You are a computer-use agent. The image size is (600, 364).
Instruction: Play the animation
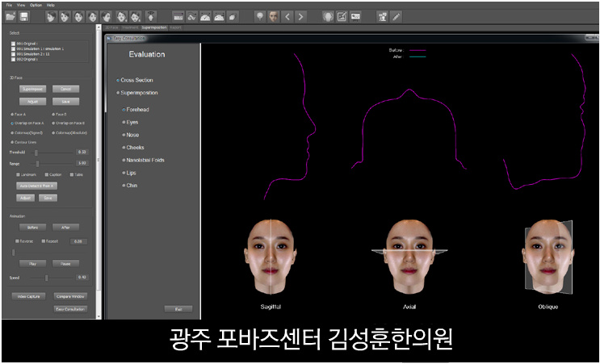point(33,264)
